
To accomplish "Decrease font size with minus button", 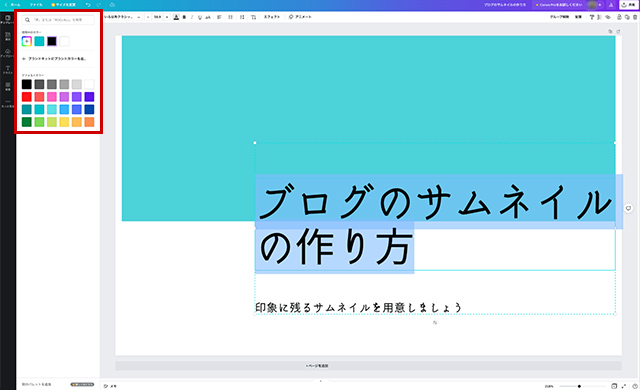I will click(148, 17).
